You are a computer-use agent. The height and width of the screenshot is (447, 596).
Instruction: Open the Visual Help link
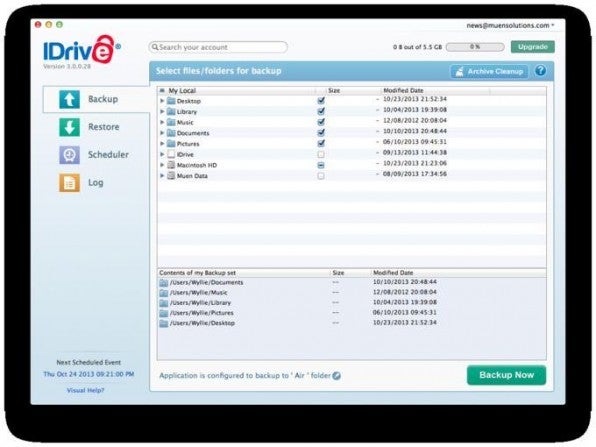point(86,390)
